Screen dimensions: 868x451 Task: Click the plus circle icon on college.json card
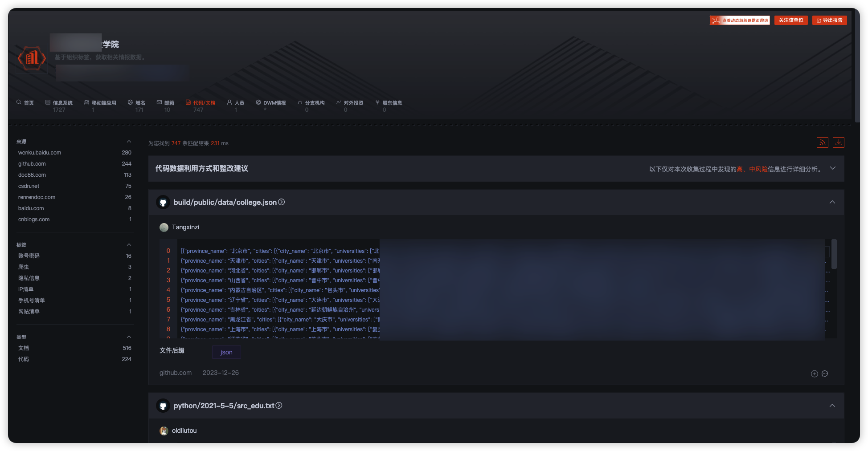click(x=814, y=374)
